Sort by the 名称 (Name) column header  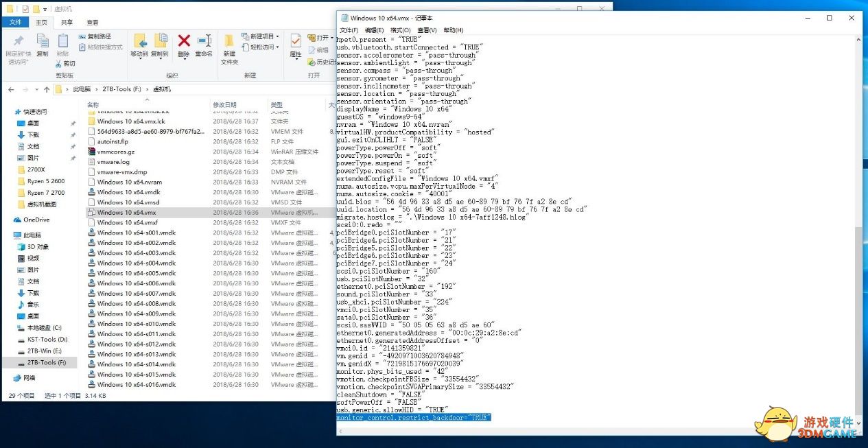(x=93, y=104)
